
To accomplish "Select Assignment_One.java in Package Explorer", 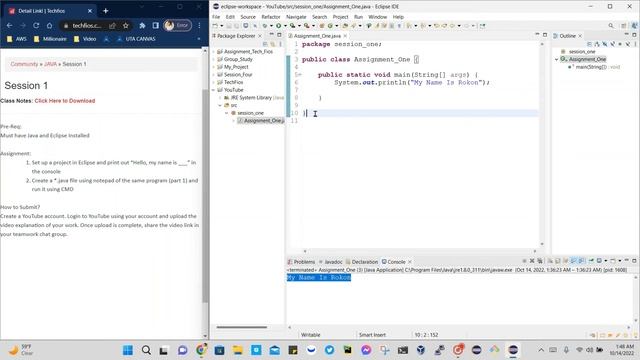I will point(260,120).
